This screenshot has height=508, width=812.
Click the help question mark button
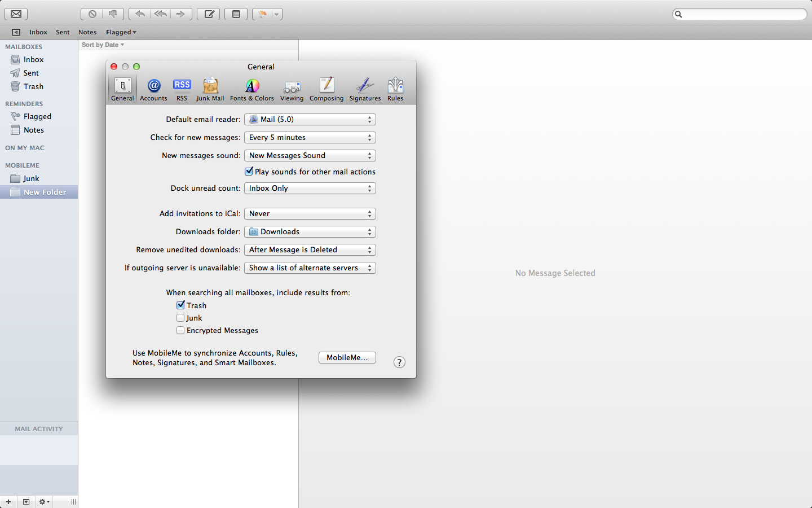[x=399, y=362]
